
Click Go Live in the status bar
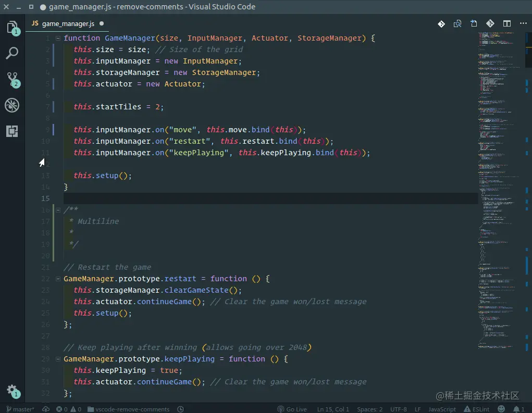292,409
